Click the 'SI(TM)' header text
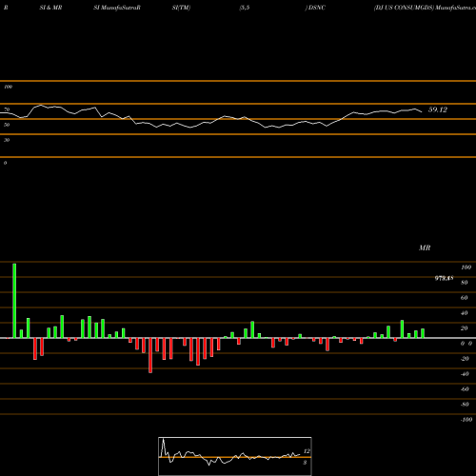Image resolution: width=476 pixels, height=476 pixels. pyautogui.click(x=181, y=8)
